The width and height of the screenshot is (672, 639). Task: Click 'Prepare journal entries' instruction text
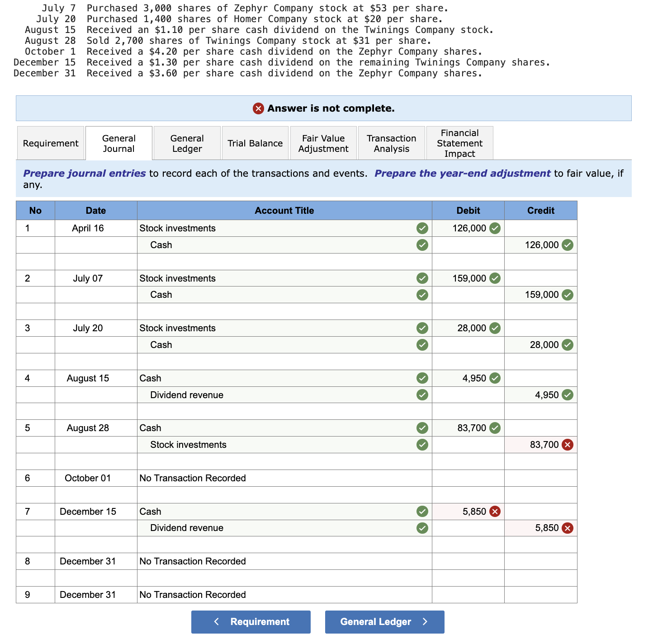pos(85,174)
